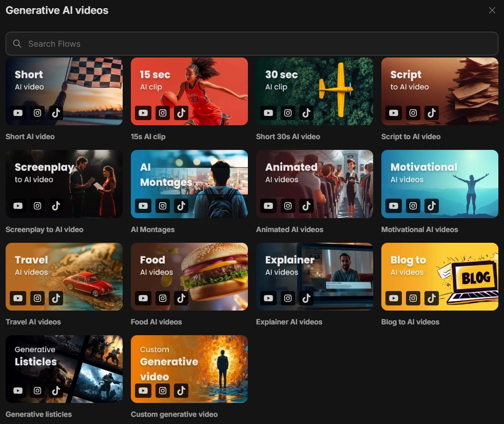Click Instagram icon on Generative Listicles card
504x424 pixels.
tap(37, 391)
